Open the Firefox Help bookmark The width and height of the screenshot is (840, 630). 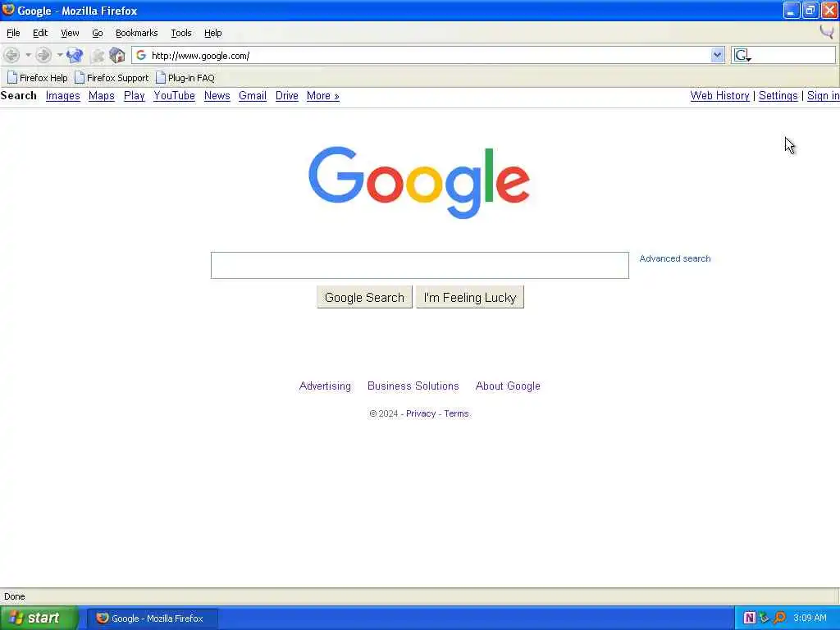[x=38, y=78]
